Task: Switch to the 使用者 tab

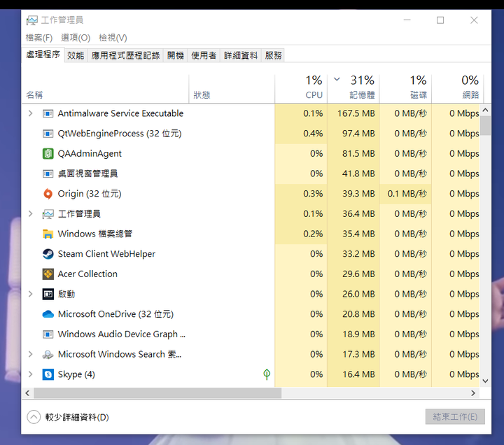Action: [204, 55]
